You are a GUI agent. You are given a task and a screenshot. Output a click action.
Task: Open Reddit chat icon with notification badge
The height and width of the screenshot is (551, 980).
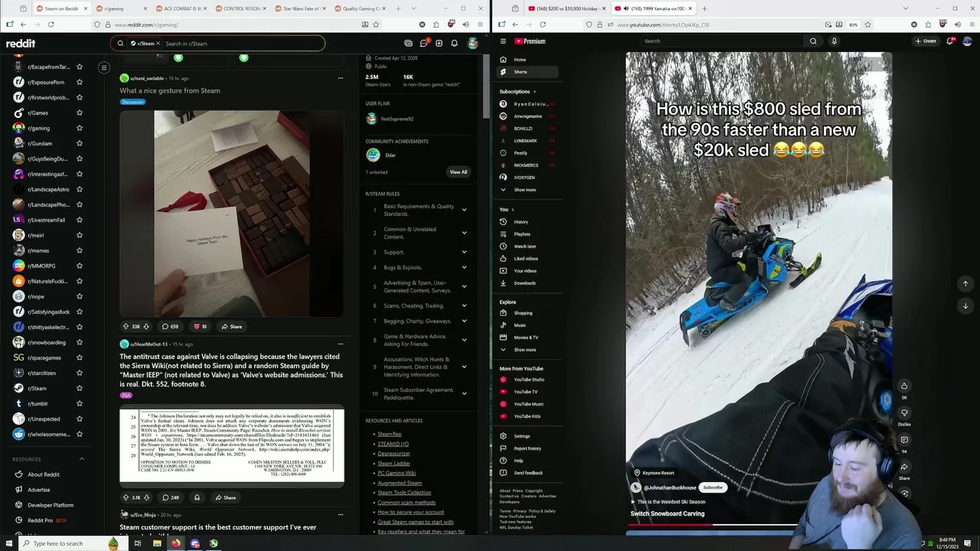pos(423,44)
